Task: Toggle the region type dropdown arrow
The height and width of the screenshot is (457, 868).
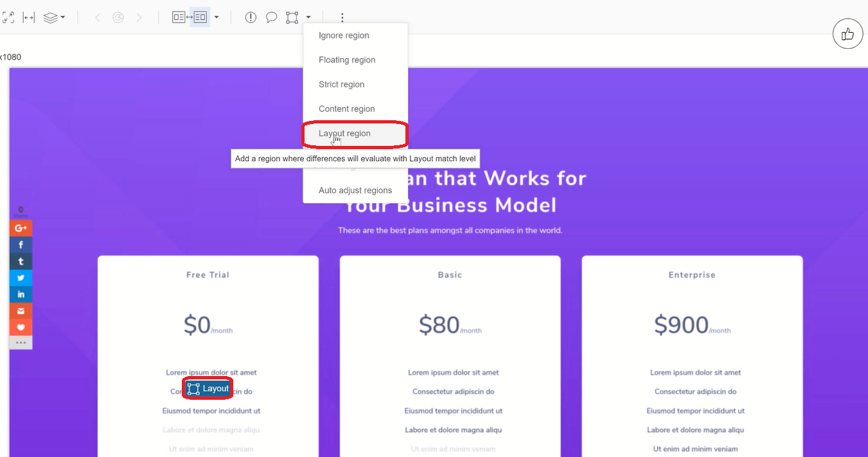Action: click(308, 17)
